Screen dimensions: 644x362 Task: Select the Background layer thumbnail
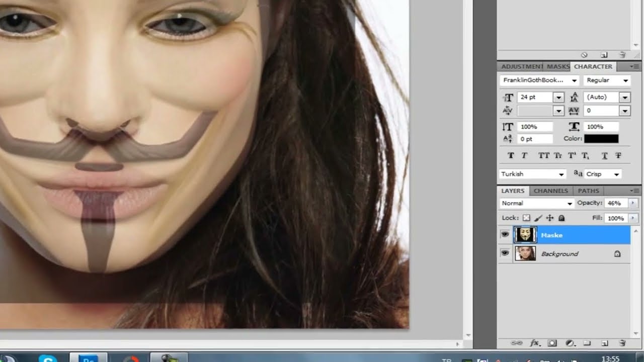point(525,253)
